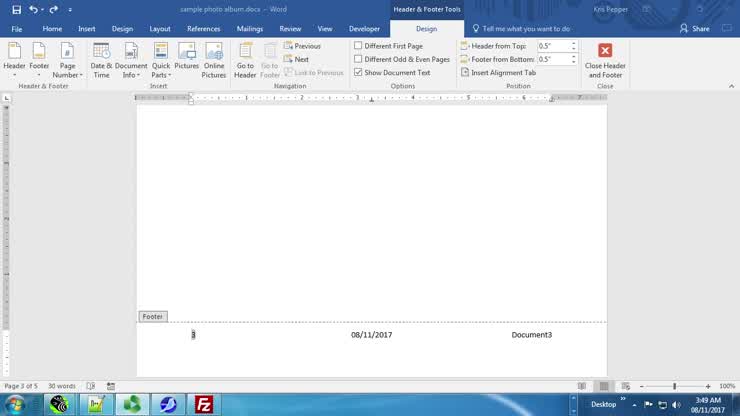Click Tell me what you want to do
The width and height of the screenshot is (740, 416).
tap(521, 29)
